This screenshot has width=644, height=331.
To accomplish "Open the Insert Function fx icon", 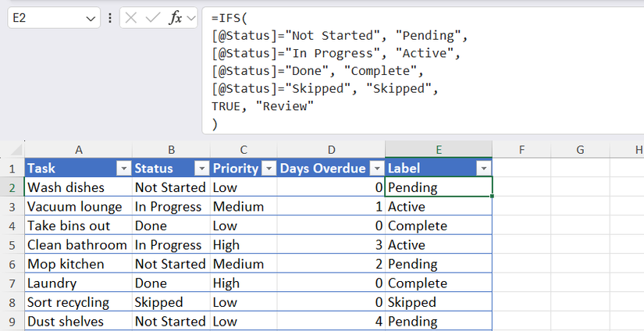I will [x=176, y=18].
